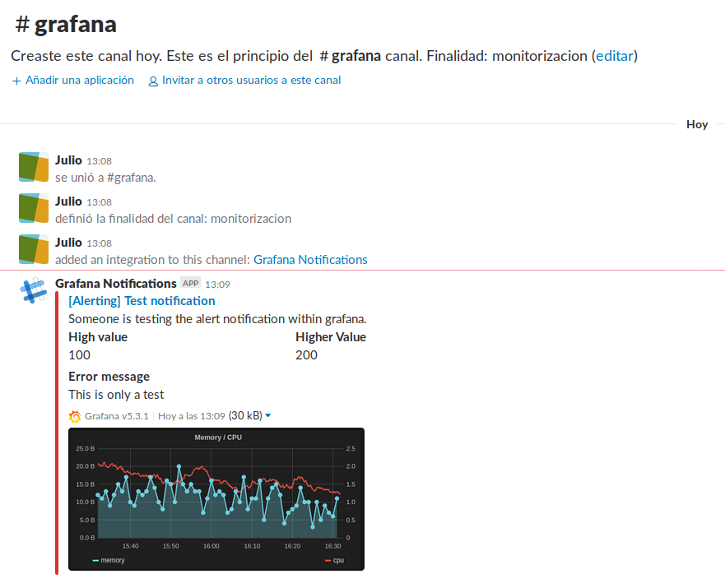Click the 13:09 timestamp of the Grafana message
725x588 pixels.
[217, 284]
